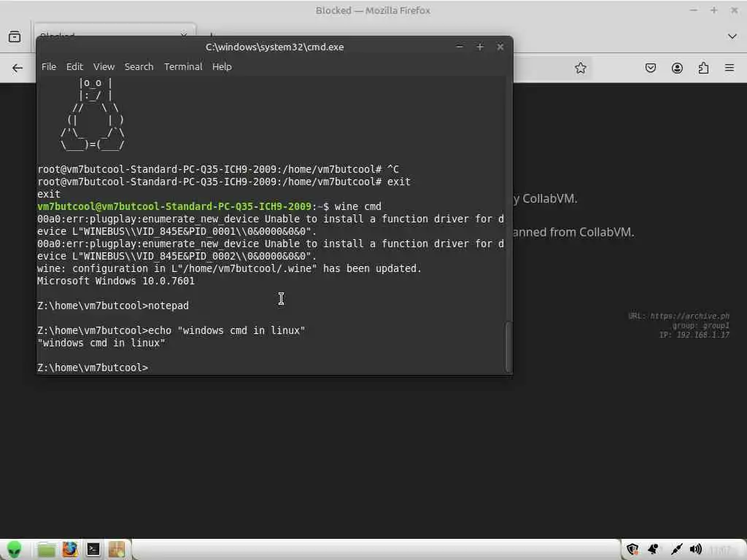
Task: Click 'banned from CollabVM' text in Firefox
Action: point(573,233)
